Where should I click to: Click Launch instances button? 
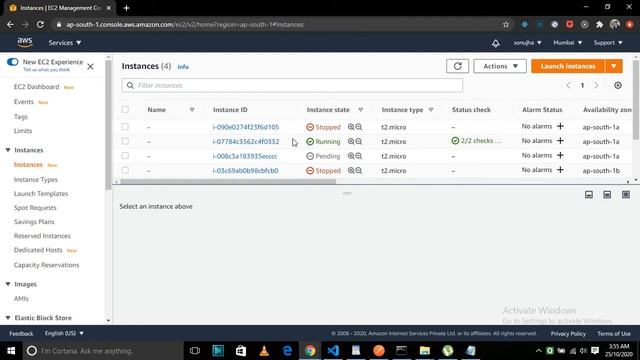click(568, 66)
